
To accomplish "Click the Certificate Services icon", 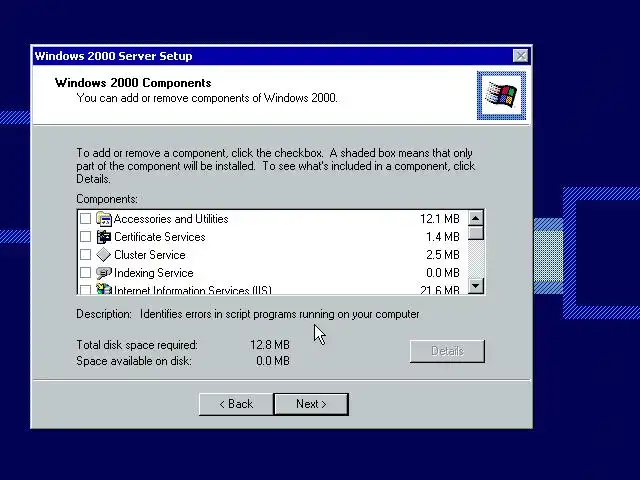I will [x=104, y=237].
